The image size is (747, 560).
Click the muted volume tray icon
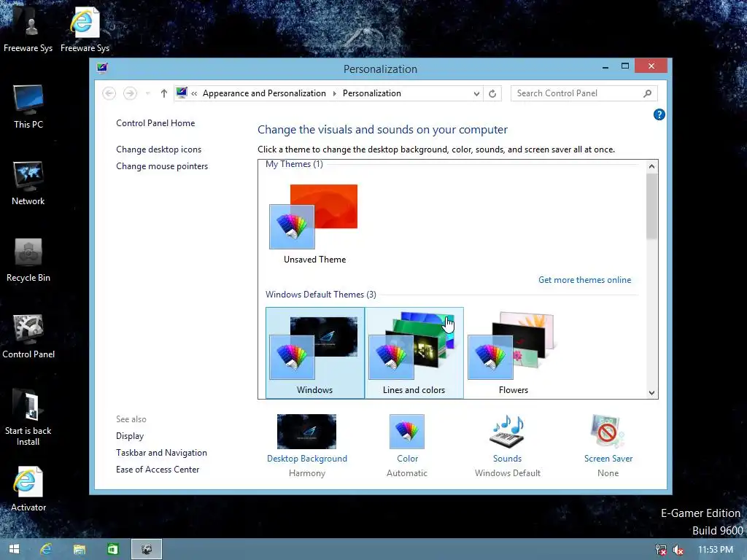[678, 550]
